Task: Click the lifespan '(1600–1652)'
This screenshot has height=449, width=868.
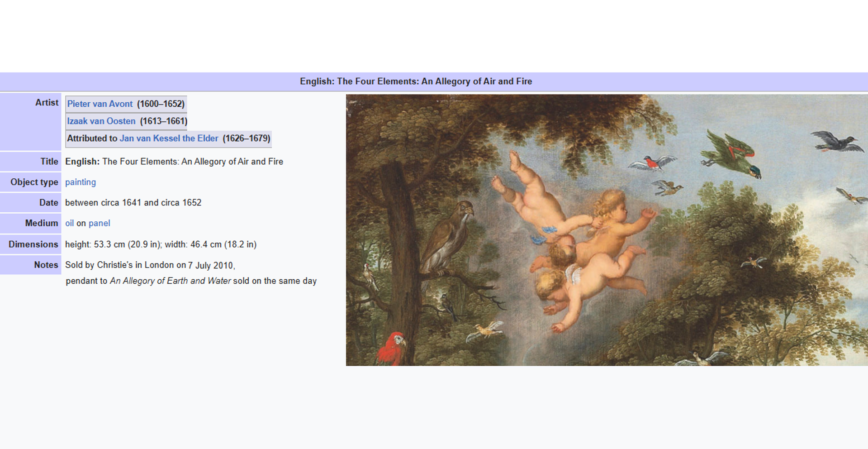Action: coord(161,104)
